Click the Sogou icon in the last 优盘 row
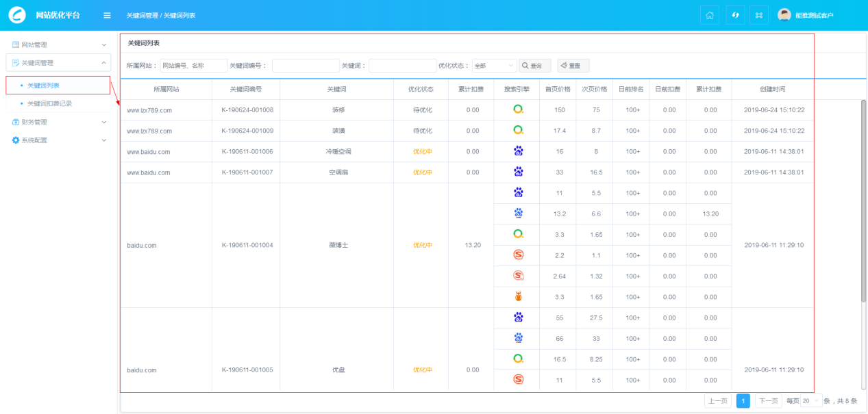Viewport: 868px width, 414px height. coord(519,380)
